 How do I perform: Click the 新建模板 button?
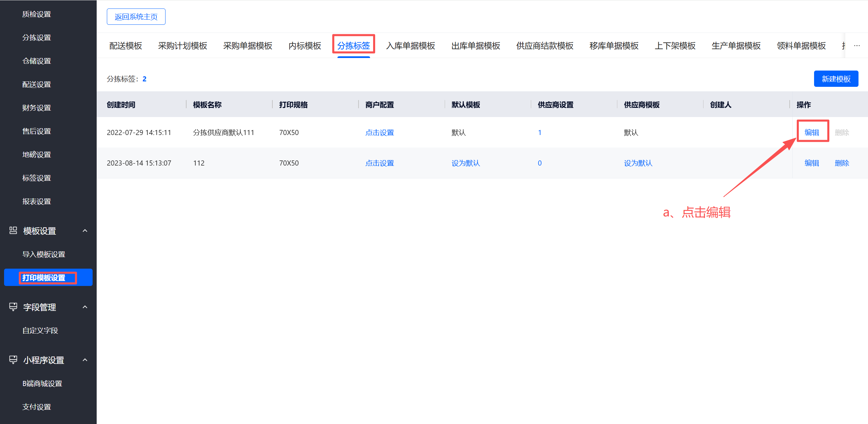click(x=836, y=79)
